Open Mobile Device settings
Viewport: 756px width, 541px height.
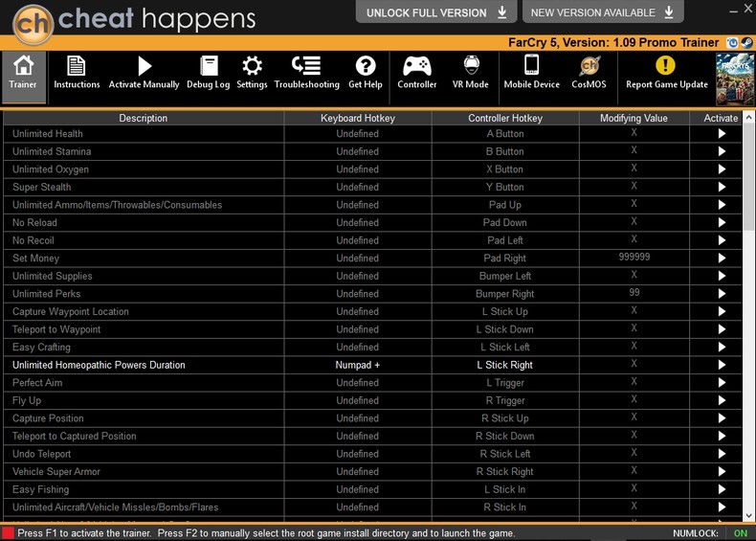[531, 73]
